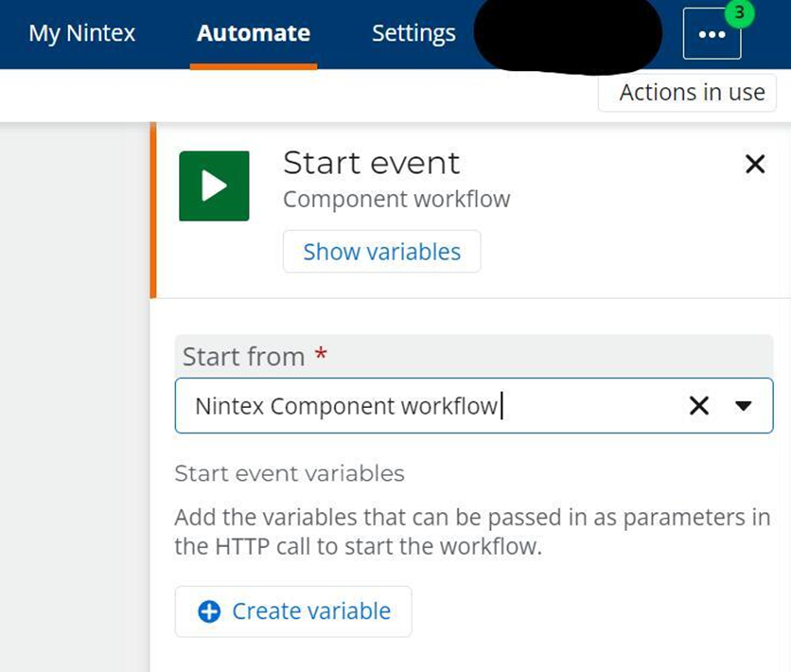Open the My Nintex tab

81,33
